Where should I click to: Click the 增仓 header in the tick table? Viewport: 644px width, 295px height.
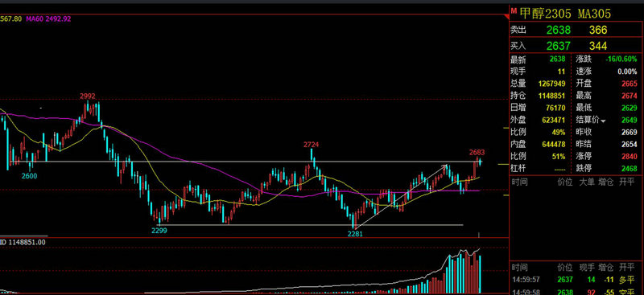(x=606, y=268)
